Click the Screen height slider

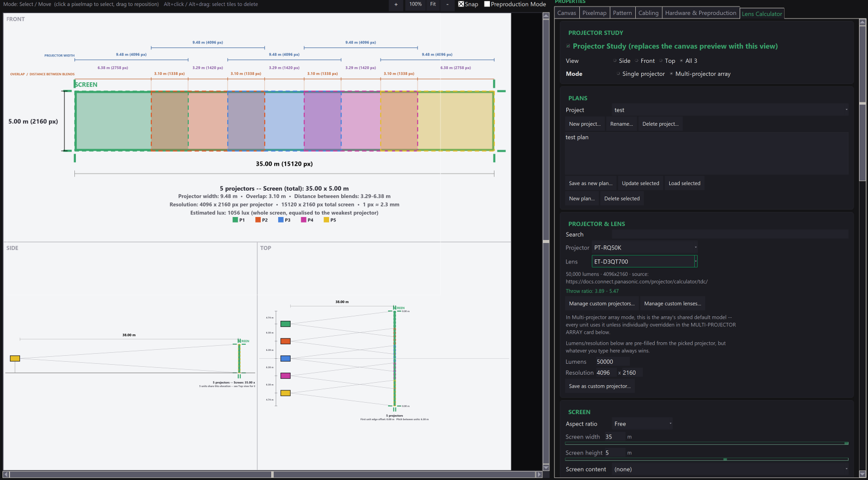click(x=707, y=459)
